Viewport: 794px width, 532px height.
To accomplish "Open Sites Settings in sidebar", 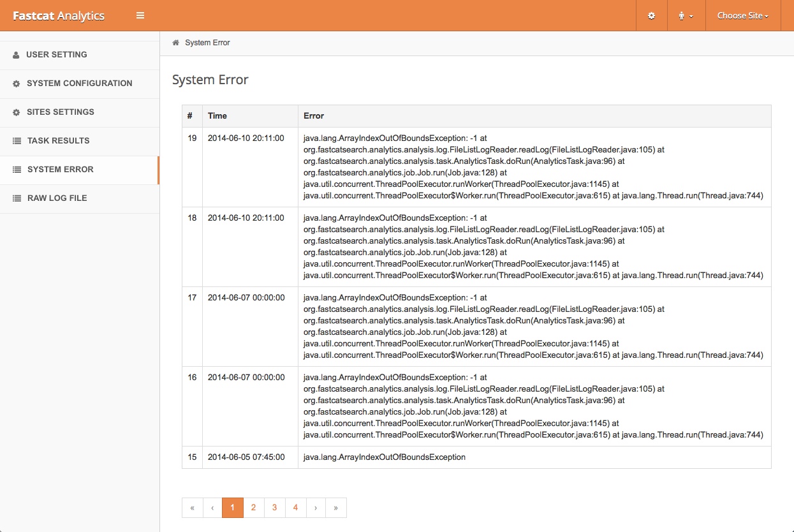I will pos(79,112).
